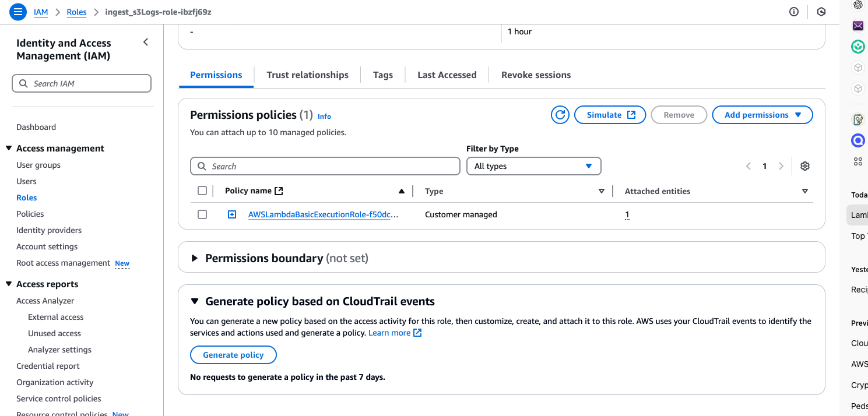Select all policies with header checkbox
Viewport: 868px width, 416px height.
tap(202, 191)
